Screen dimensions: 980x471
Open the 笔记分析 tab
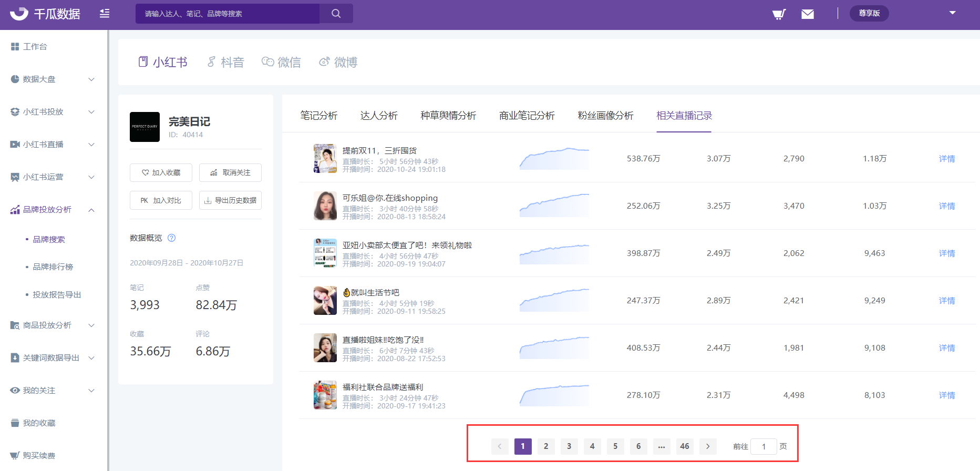tap(319, 116)
